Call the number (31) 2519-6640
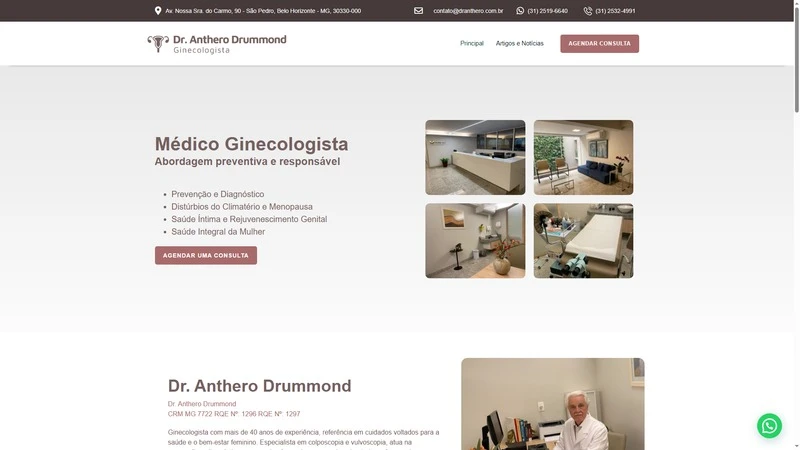Screen dimensions: 800x450 (x=547, y=11)
